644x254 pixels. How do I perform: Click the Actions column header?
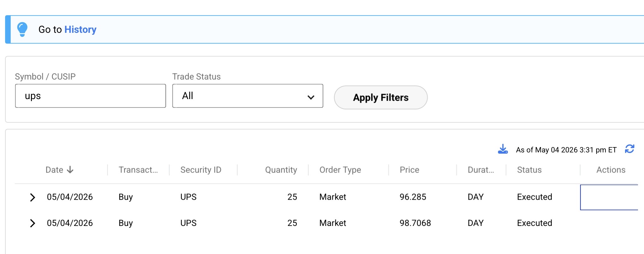[611, 170]
